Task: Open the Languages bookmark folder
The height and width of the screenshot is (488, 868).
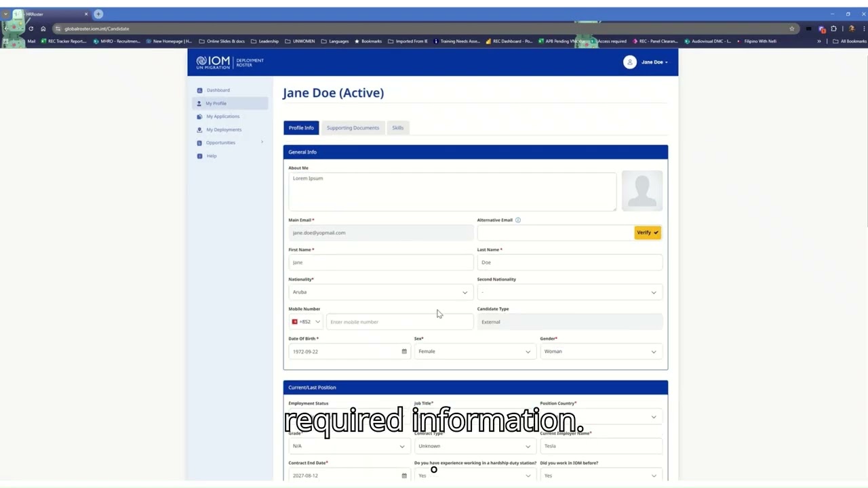Action: pyautogui.click(x=335, y=41)
